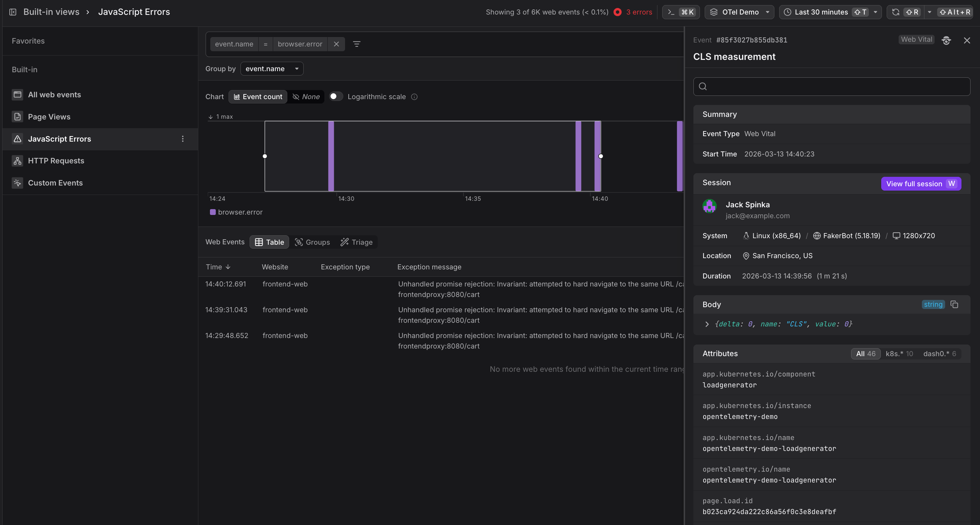Viewport: 980px width, 525px height.
Task: Open the Group by event.name dropdown
Action: pyautogui.click(x=272, y=69)
